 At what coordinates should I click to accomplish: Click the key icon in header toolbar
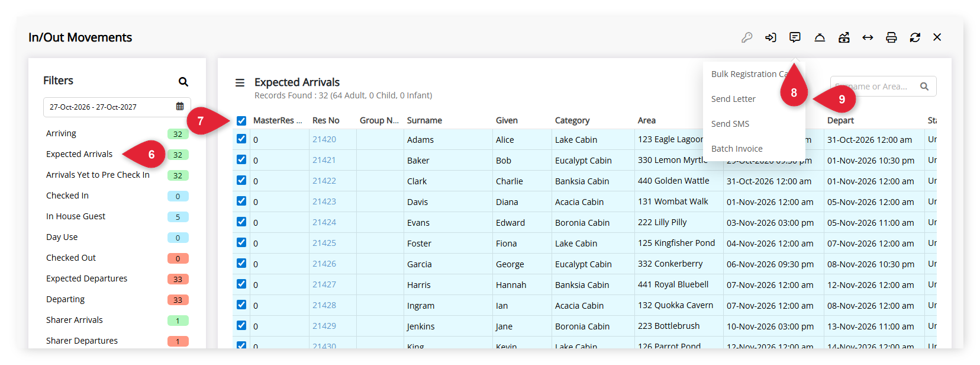point(747,37)
